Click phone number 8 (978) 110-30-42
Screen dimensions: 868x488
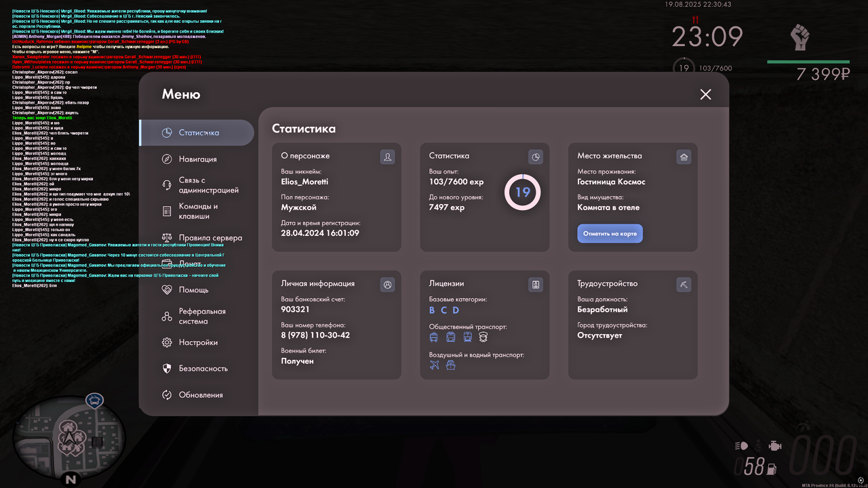click(x=315, y=335)
